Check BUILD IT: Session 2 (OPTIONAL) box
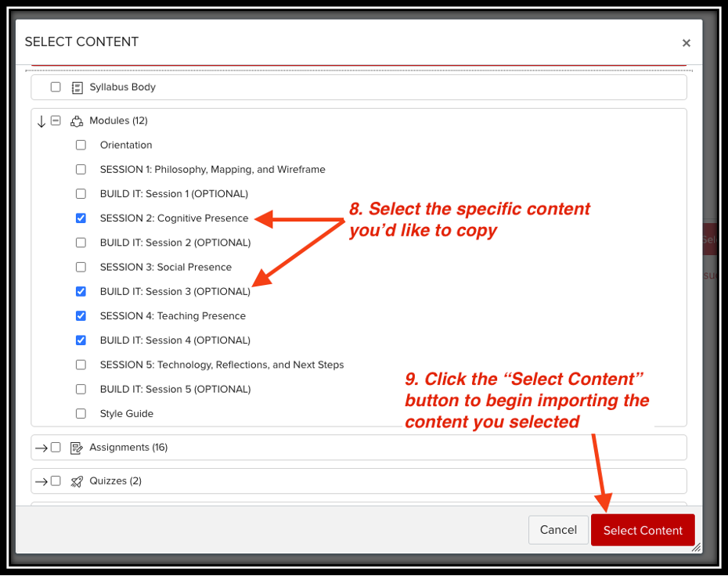 coord(81,243)
